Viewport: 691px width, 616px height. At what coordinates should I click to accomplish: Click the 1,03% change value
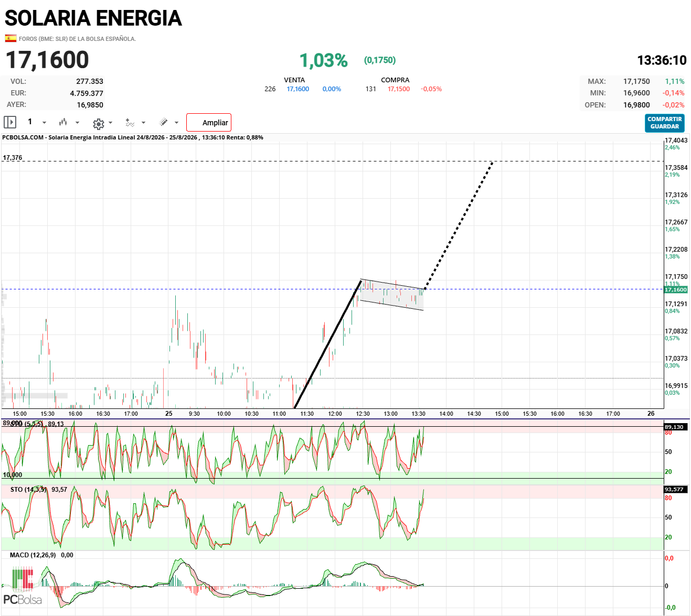(x=324, y=61)
